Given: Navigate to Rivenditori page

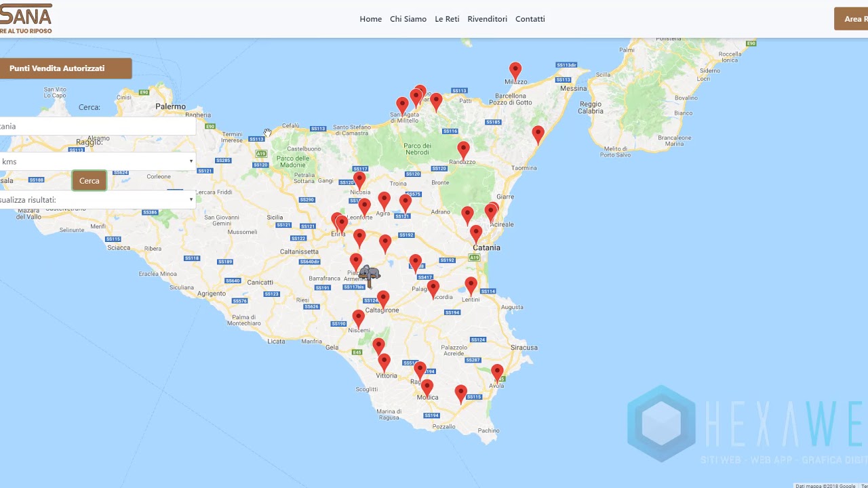Looking at the screenshot, I should [x=487, y=19].
